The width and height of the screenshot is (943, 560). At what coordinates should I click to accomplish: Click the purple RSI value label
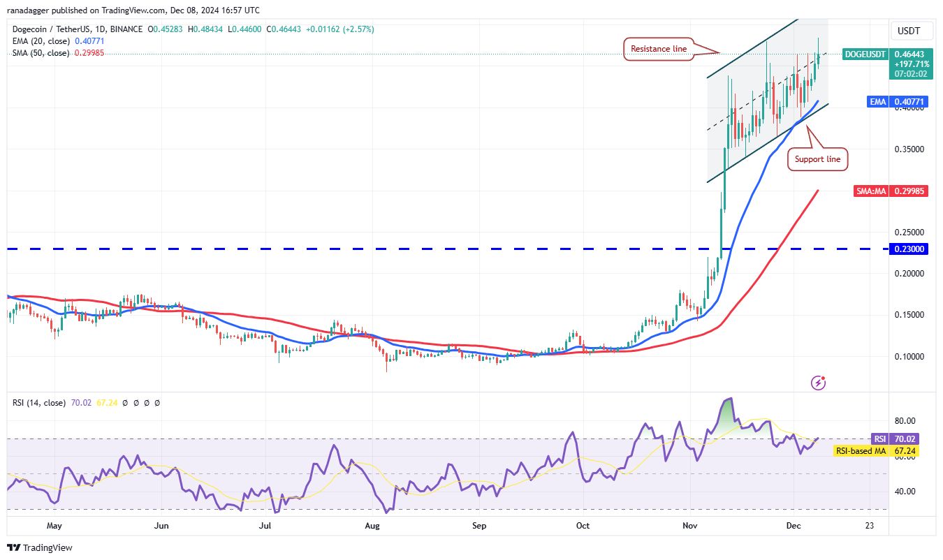point(879,439)
